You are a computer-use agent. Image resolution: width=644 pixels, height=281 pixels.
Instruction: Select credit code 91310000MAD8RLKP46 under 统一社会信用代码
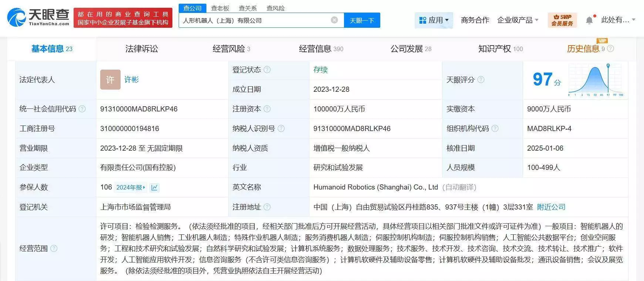(139, 109)
